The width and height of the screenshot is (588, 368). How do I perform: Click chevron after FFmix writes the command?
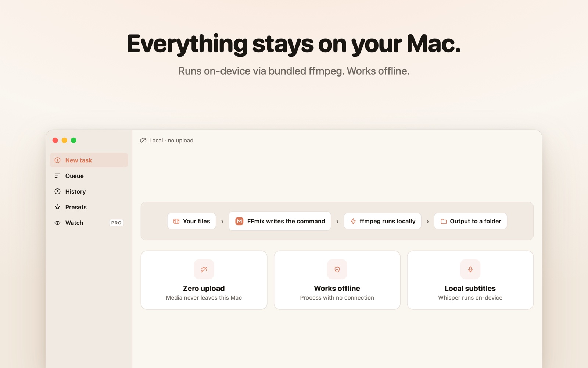tap(337, 222)
